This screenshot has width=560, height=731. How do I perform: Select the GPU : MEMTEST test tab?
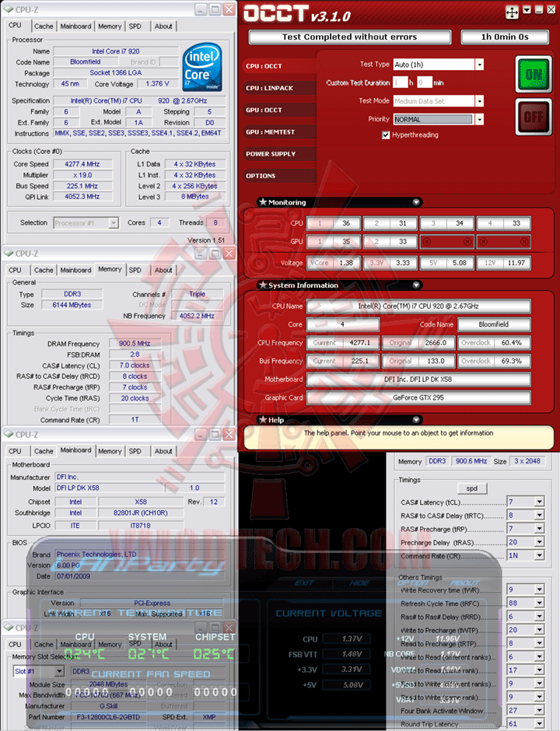click(x=278, y=132)
